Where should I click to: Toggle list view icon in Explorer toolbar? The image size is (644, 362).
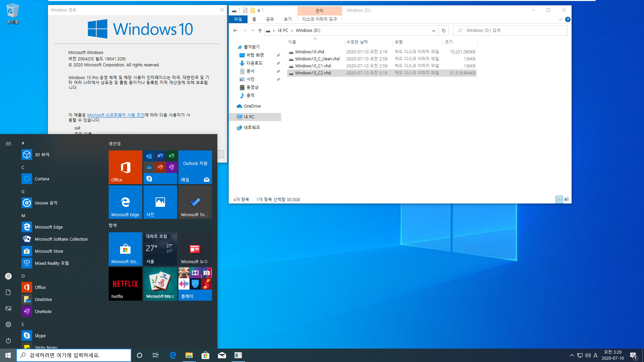(559, 199)
